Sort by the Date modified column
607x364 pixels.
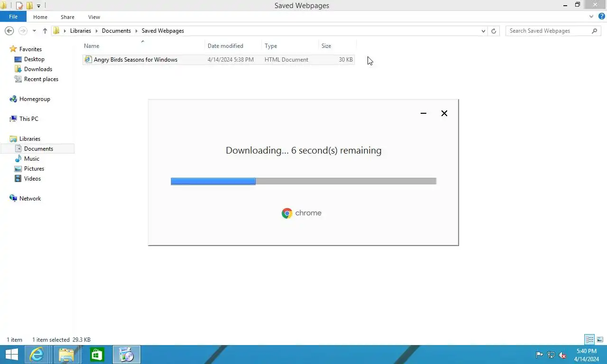[x=233, y=46]
